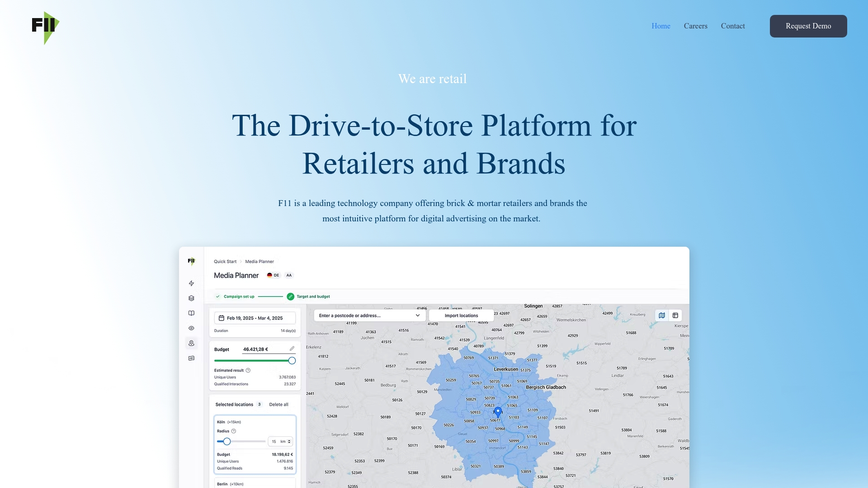
Task: Navigate to the Careers page
Action: coord(695,26)
